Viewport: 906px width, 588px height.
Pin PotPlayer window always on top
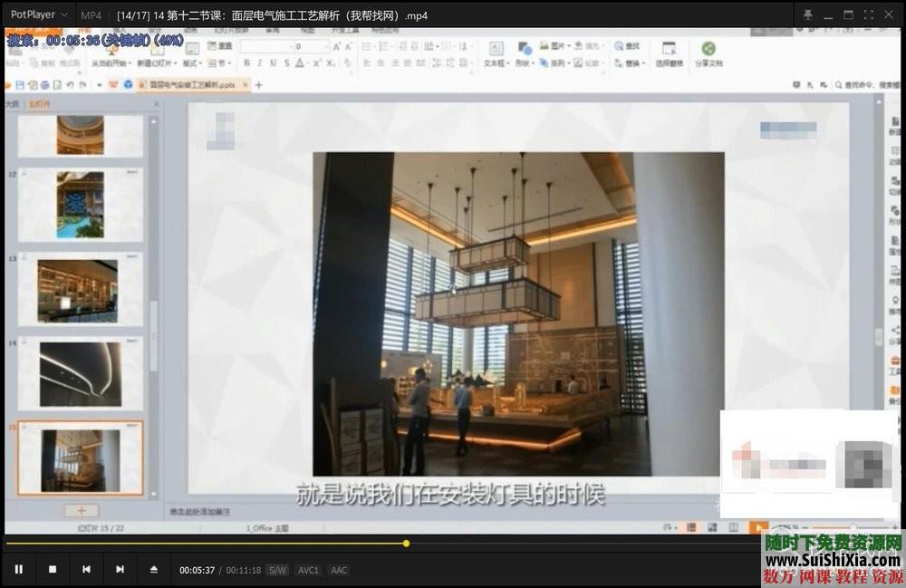[807, 15]
